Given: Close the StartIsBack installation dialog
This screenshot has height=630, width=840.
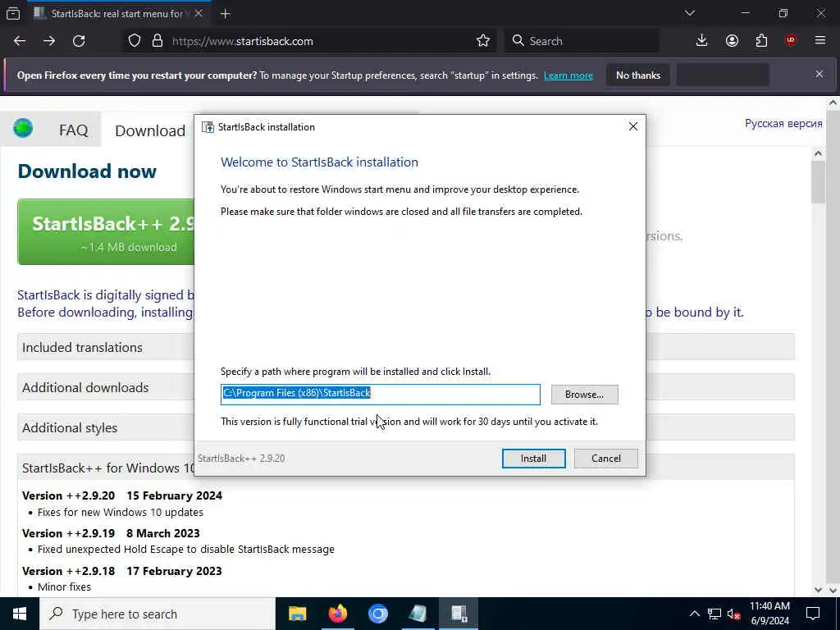Looking at the screenshot, I should coord(632,126).
